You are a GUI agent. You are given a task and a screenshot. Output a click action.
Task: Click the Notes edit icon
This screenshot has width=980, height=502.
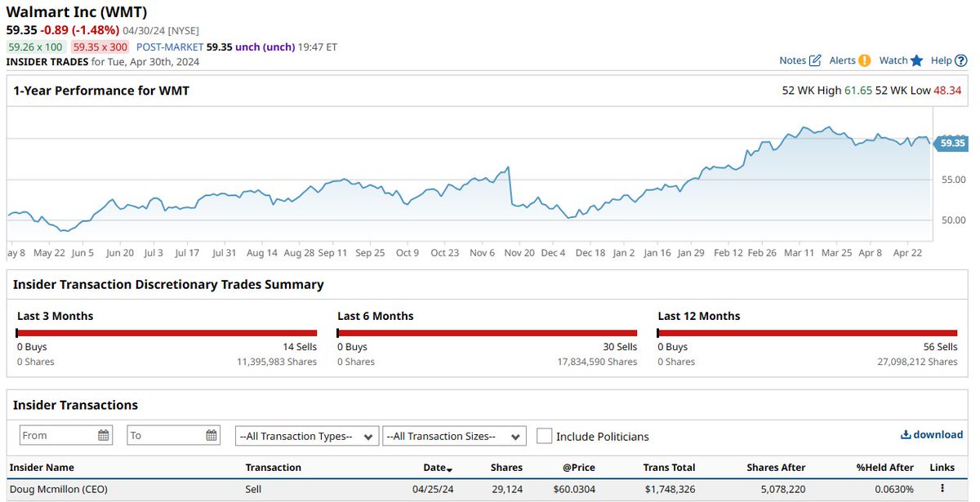tap(815, 60)
